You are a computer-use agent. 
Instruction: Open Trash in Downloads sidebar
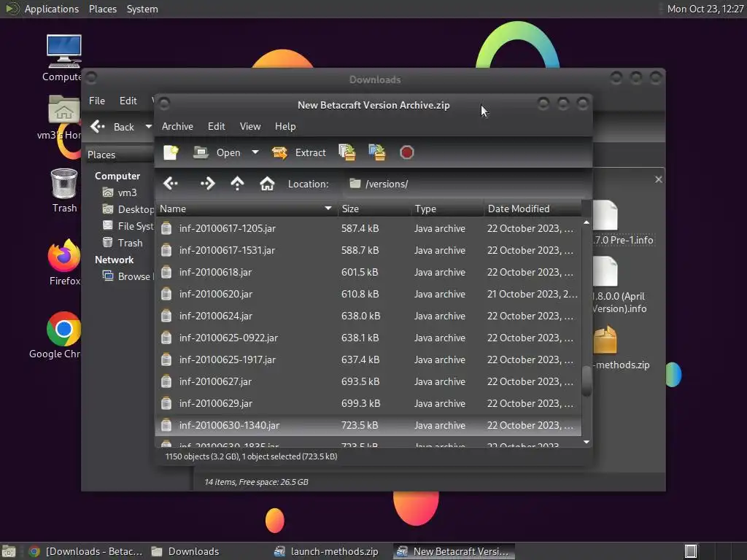[123, 243]
